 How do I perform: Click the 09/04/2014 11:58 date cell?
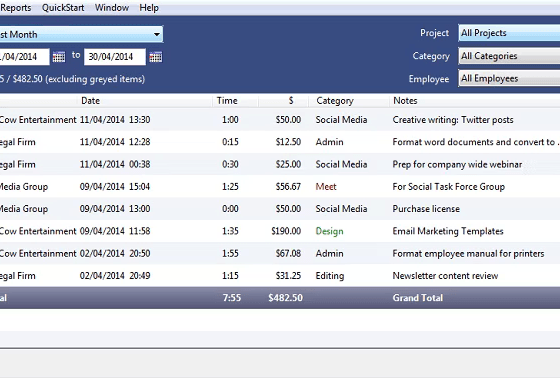115,231
